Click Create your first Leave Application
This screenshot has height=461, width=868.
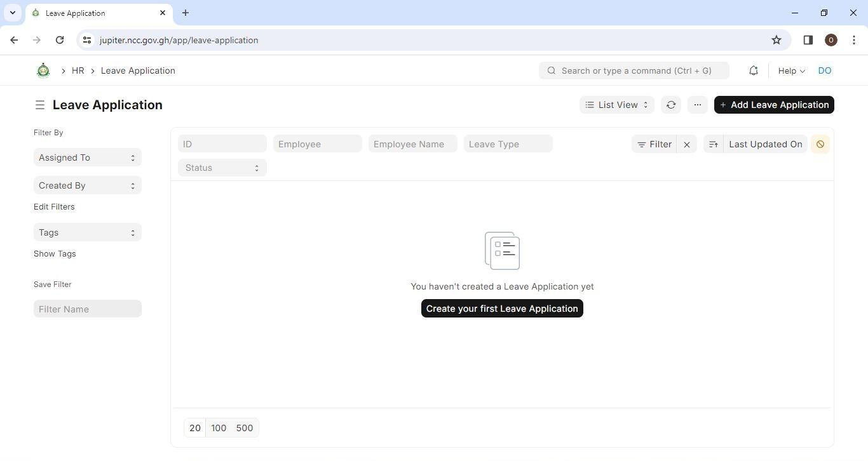[x=501, y=309]
